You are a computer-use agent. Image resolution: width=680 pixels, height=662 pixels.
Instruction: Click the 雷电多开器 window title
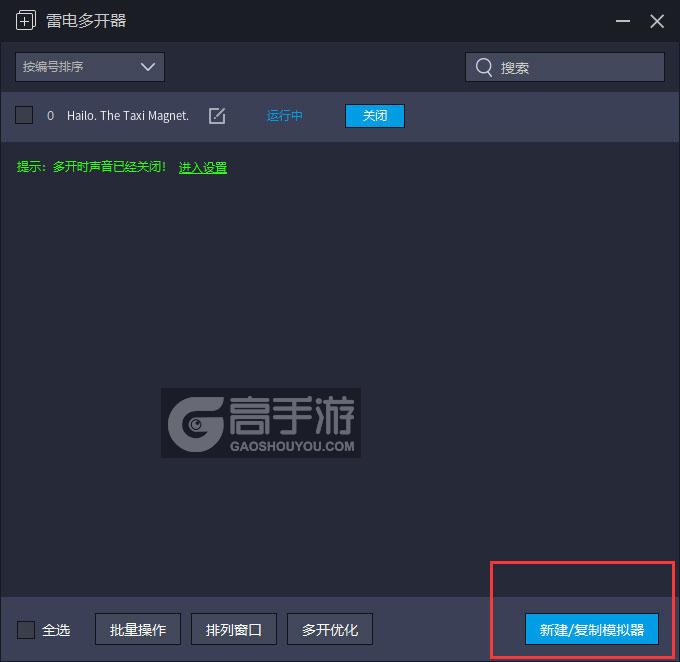pyautogui.click(x=86, y=20)
